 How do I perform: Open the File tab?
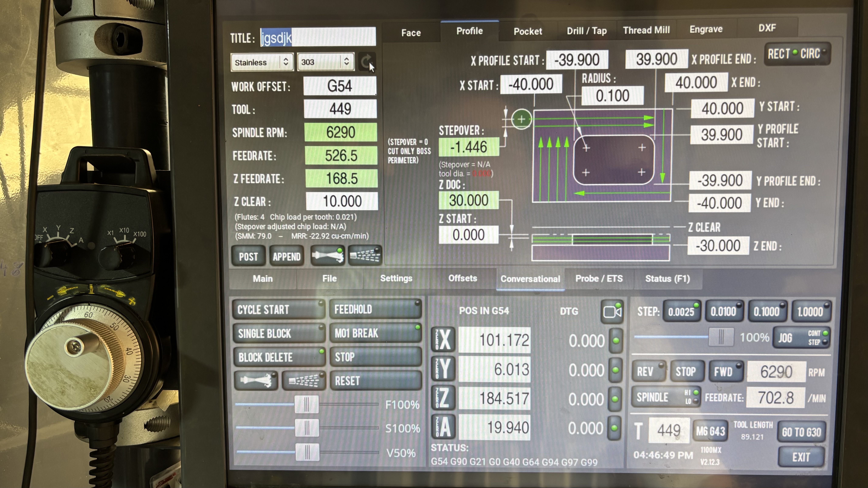(330, 279)
